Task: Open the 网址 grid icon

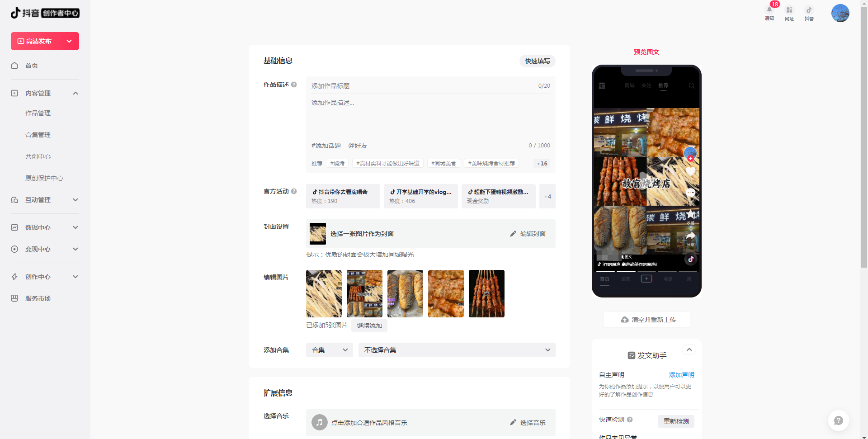Action: (x=789, y=10)
